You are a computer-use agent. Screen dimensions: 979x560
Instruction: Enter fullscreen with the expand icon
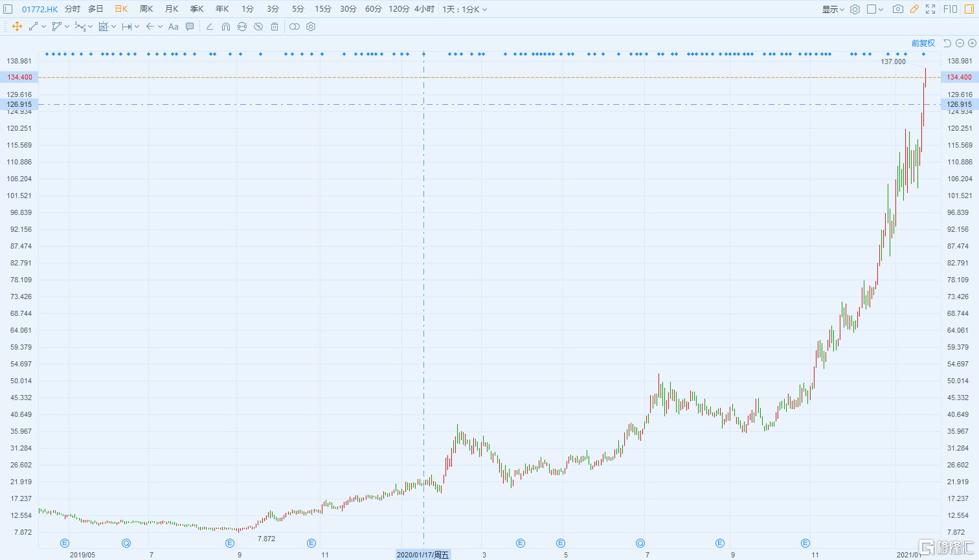click(930, 9)
